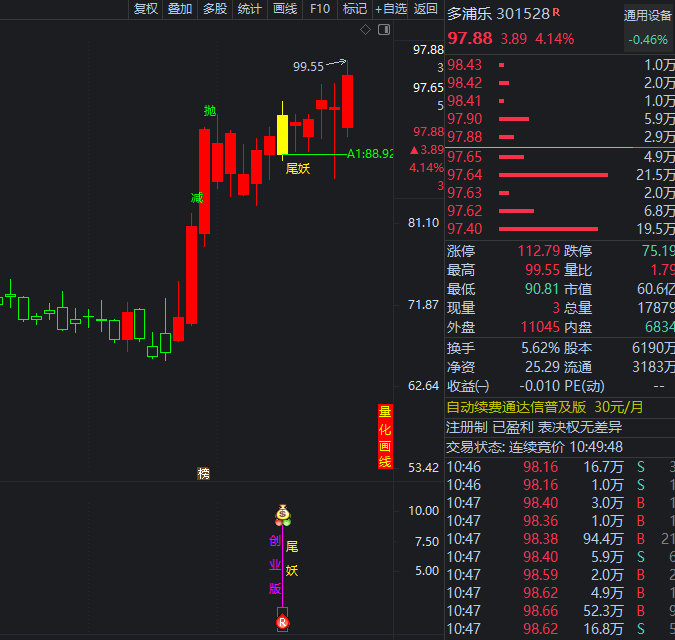Click the 创业版 purple indicator label
Image resolution: width=675 pixels, height=640 pixels.
[x=275, y=564]
